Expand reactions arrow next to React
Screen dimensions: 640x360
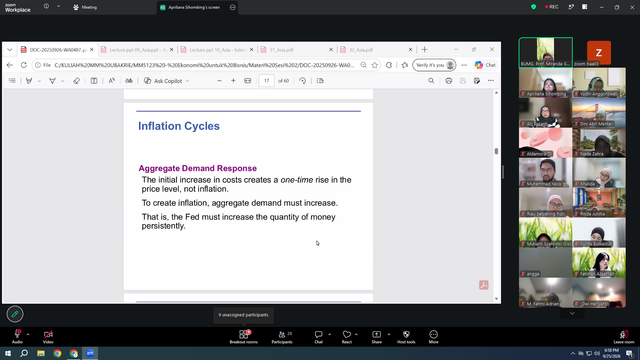[356, 334]
